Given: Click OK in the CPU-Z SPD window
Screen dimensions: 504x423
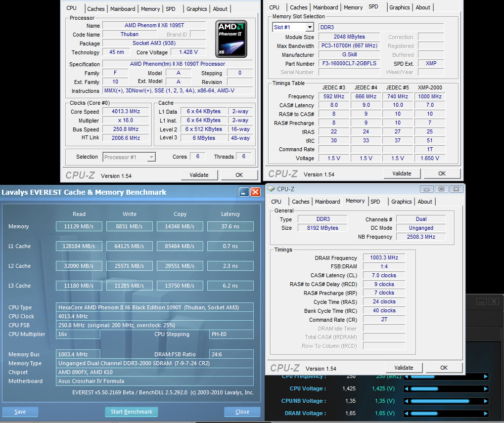Looking at the screenshot, I should click(442, 173).
